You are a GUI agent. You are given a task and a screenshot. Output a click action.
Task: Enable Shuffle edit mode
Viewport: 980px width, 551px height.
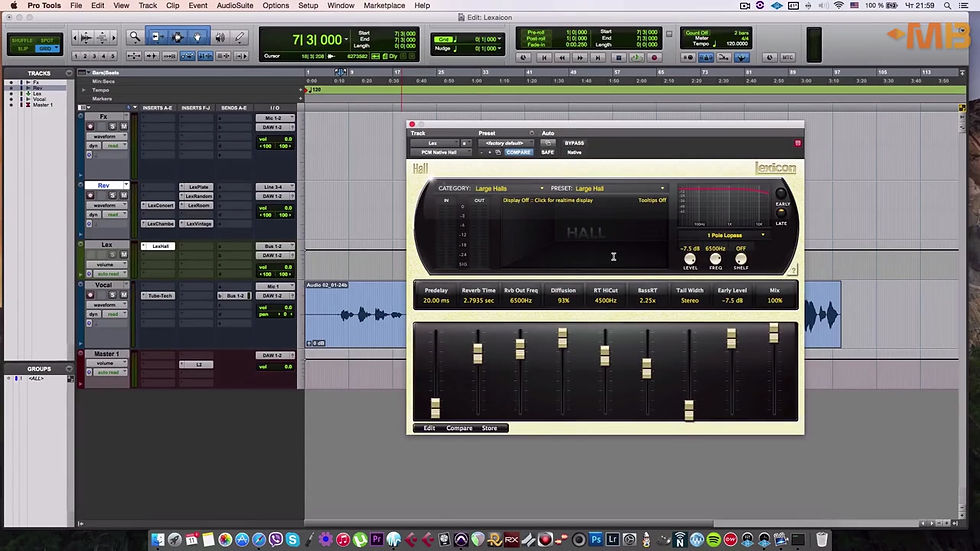[22, 40]
